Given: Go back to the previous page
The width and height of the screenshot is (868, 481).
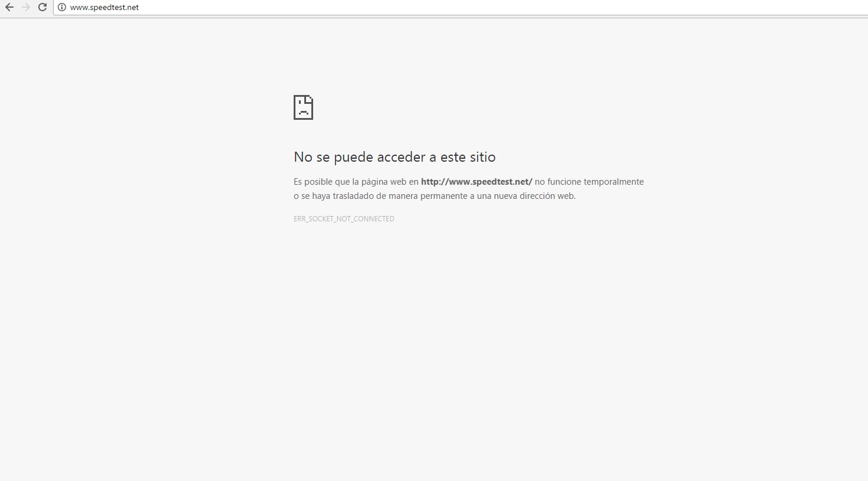Looking at the screenshot, I should (9, 7).
